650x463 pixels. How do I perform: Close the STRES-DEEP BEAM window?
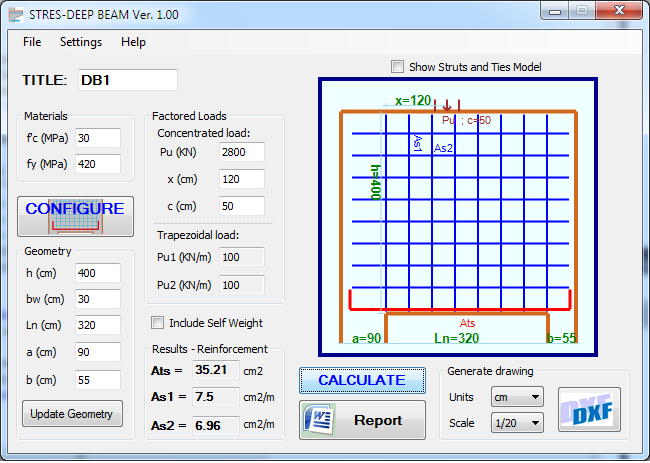619,11
